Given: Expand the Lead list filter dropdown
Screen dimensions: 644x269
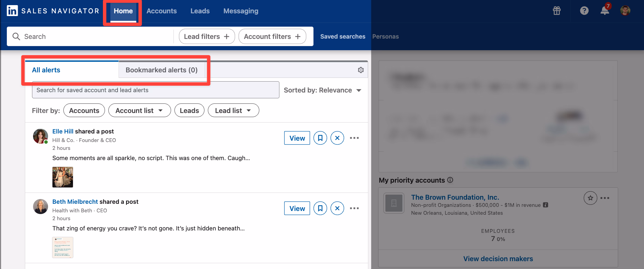Looking at the screenshot, I should point(233,110).
